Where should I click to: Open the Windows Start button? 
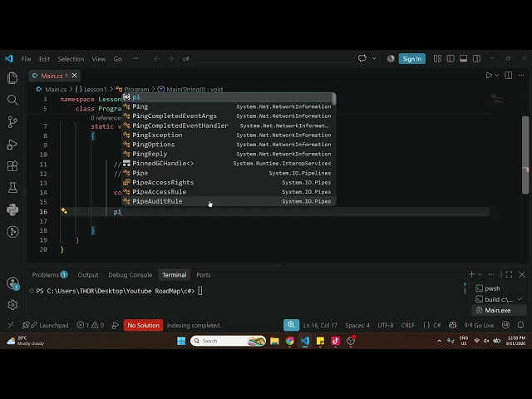181,341
